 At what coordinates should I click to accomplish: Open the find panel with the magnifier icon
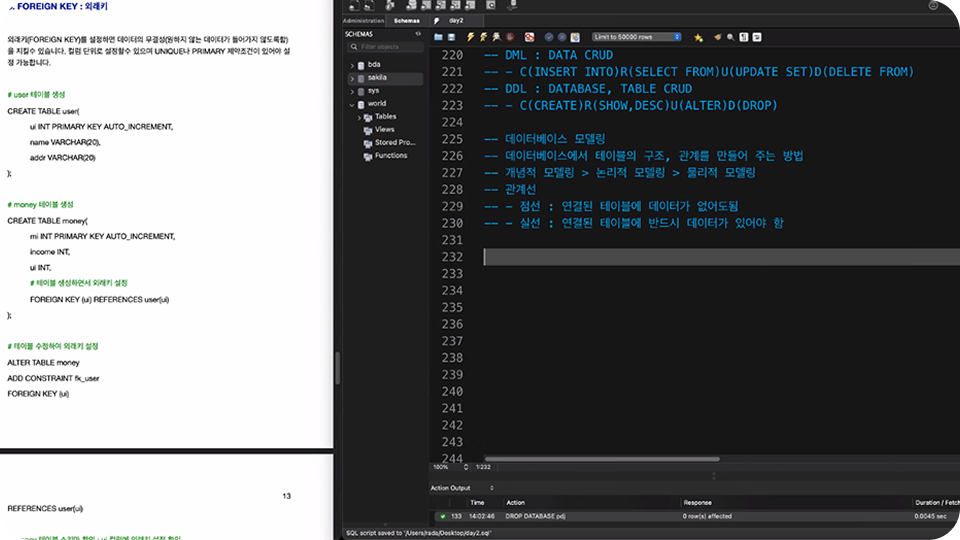730,37
